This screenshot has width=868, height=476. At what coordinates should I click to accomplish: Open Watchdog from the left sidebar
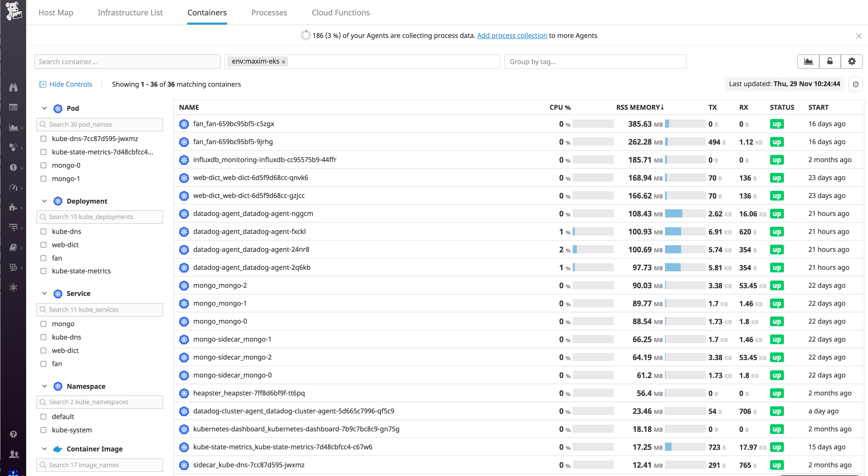tap(14, 87)
